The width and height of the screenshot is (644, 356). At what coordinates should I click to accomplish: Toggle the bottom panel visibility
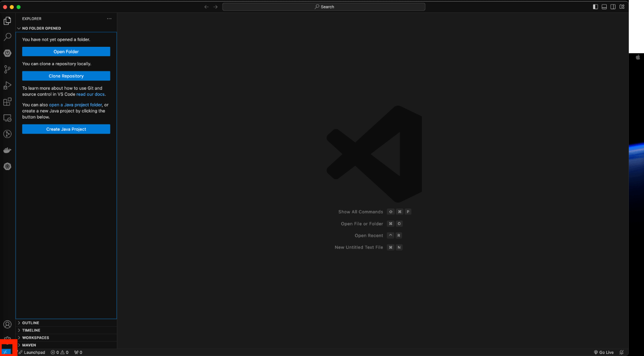click(604, 7)
